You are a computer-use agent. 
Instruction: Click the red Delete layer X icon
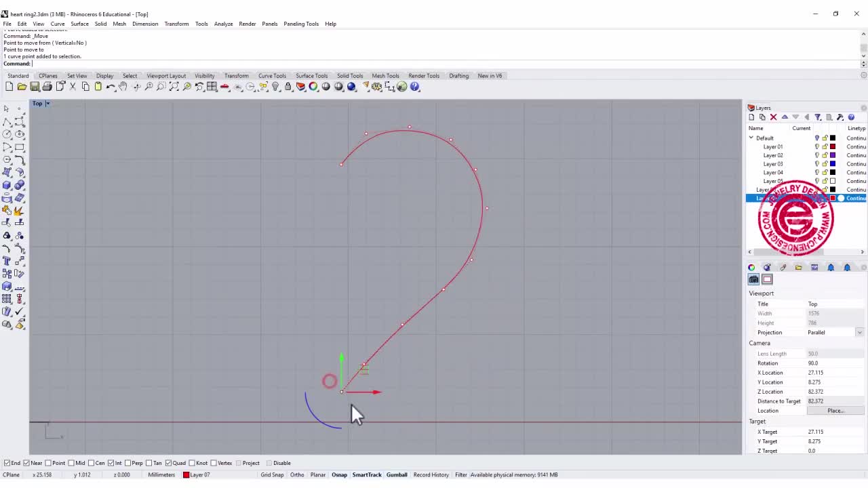(773, 117)
